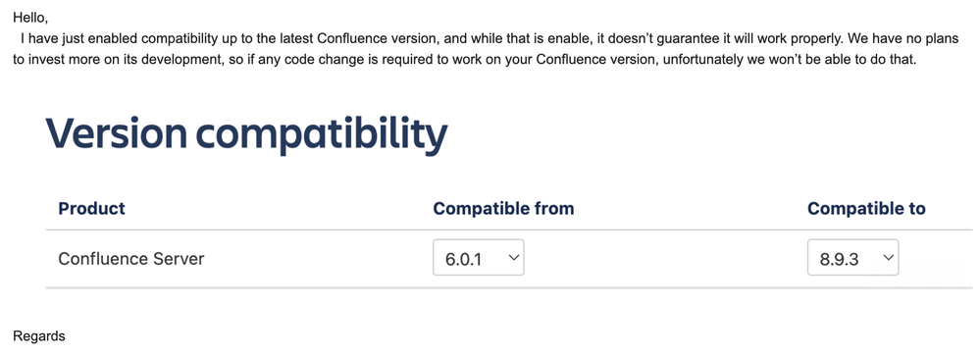Click the Product column header

[x=92, y=208]
